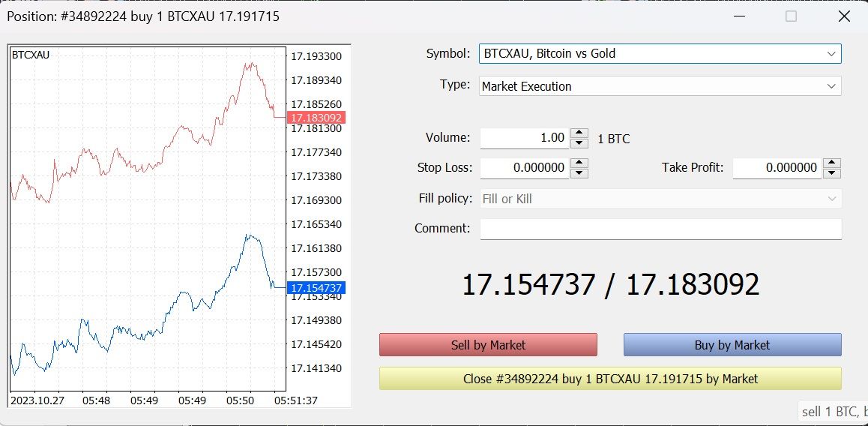This screenshot has width=868, height=426.
Task: Increase Take Profit with up arrow
Action: (x=831, y=163)
